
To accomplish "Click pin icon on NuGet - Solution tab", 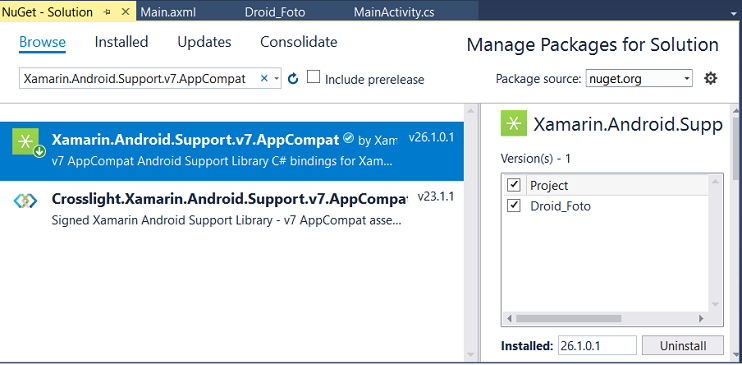I will [x=107, y=12].
